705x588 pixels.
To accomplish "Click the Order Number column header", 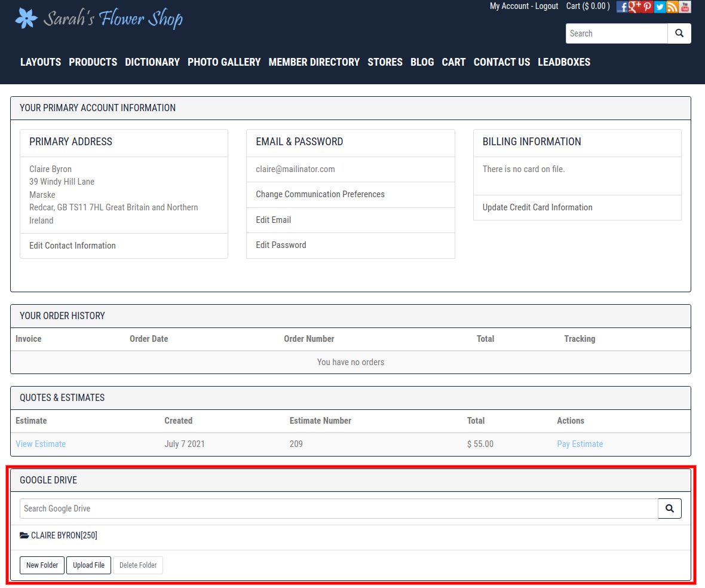I will click(x=309, y=338).
